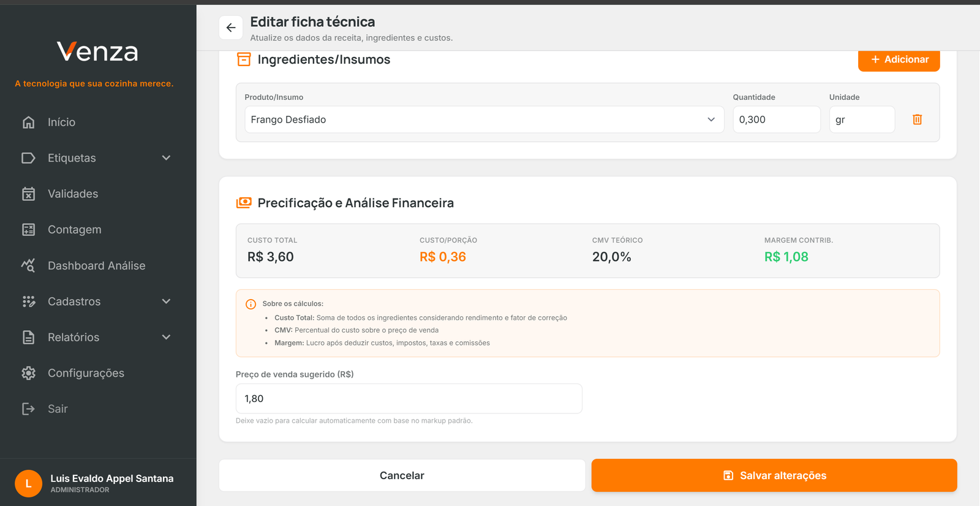The image size is (980, 506).
Task: Click the user avatar with letter L
Action: point(28,483)
